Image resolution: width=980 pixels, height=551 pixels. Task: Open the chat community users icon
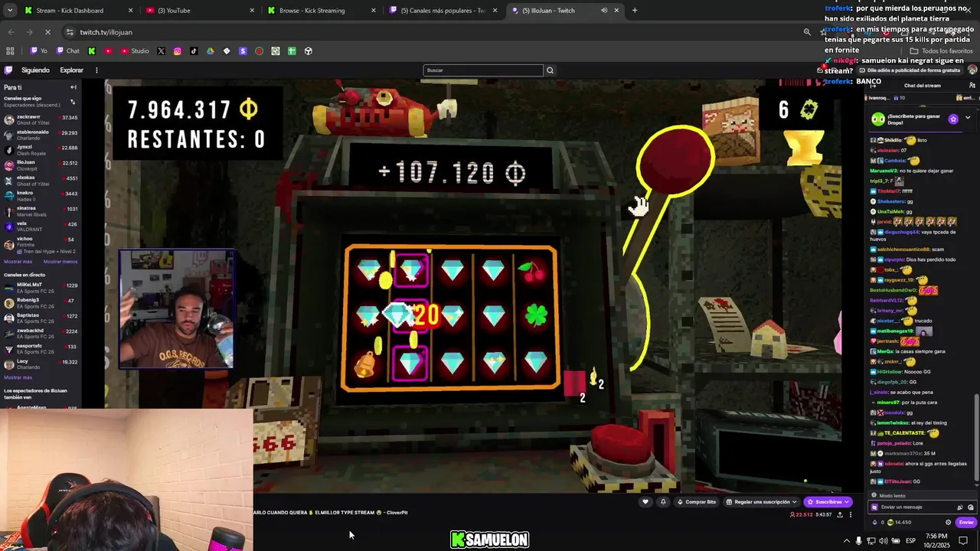point(972,86)
